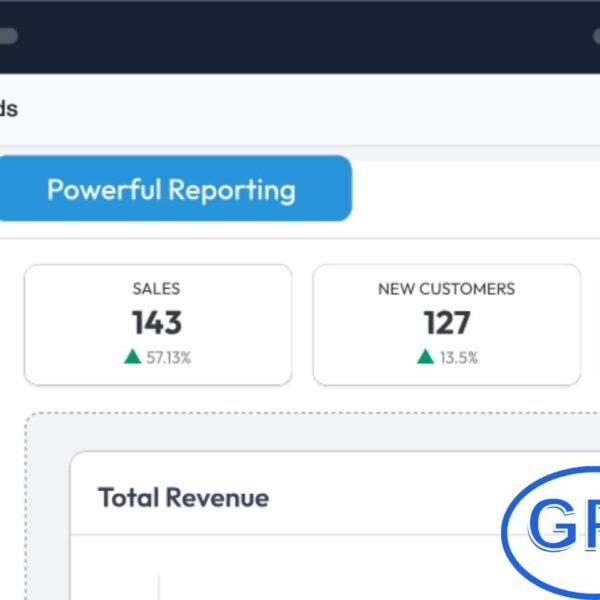Click the Total Revenue heading
The height and width of the screenshot is (600, 600).
tap(183, 498)
